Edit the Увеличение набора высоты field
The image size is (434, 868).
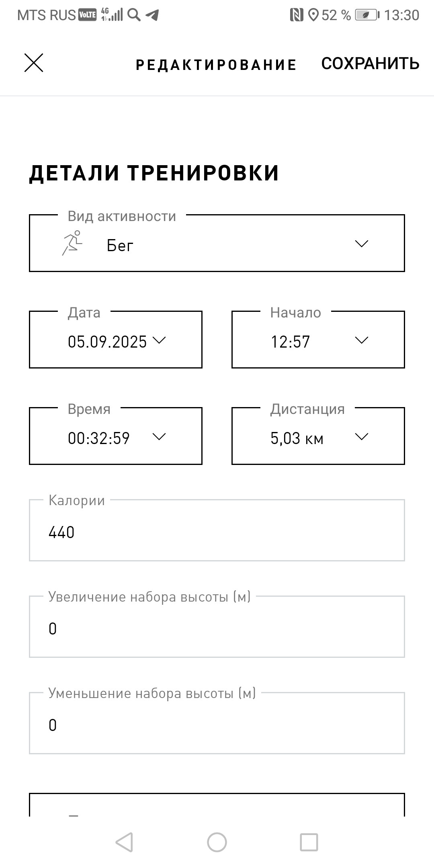tap(217, 626)
